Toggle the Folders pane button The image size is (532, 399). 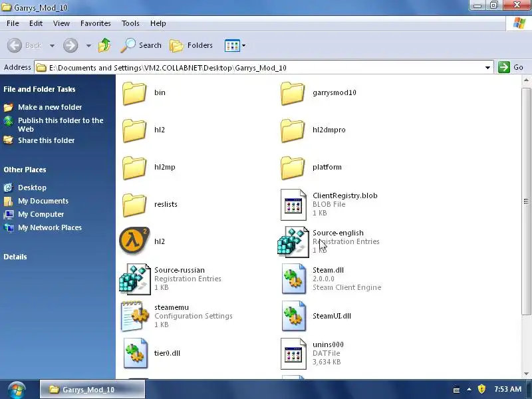[191, 45]
